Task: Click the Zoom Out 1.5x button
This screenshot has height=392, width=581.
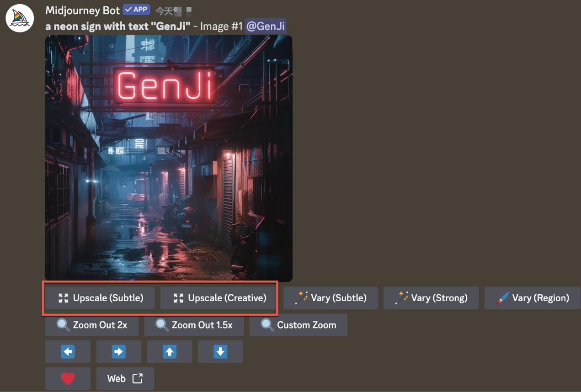Action: pyautogui.click(x=193, y=325)
